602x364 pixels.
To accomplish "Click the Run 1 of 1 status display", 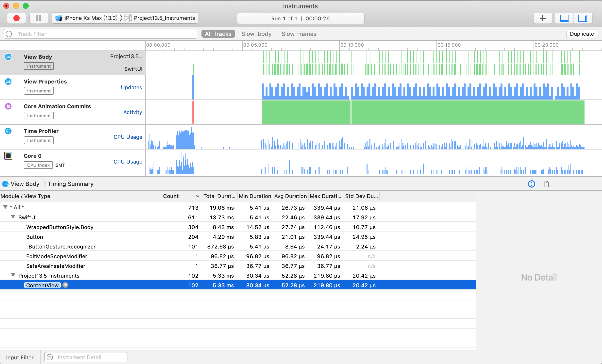I will point(301,19).
